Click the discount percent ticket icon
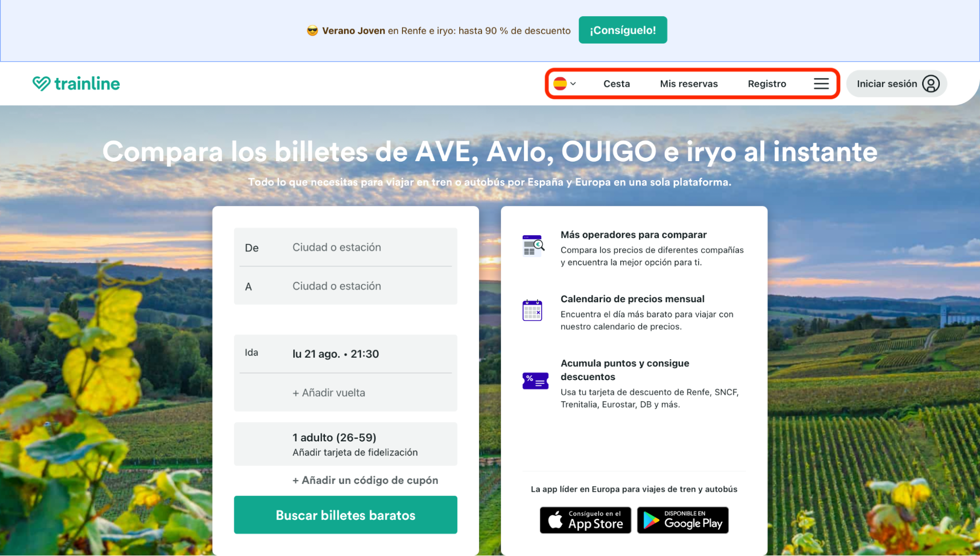This screenshot has width=980, height=556. (535, 381)
